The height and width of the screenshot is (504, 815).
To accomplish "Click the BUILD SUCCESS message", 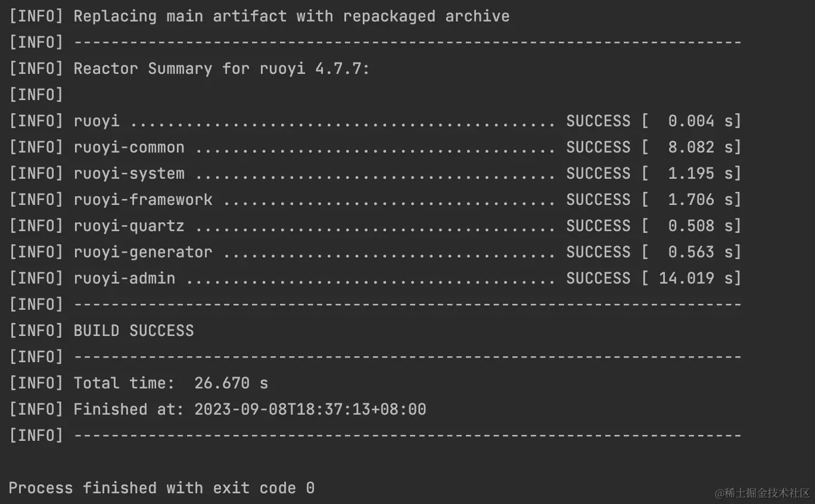I will [133, 331].
